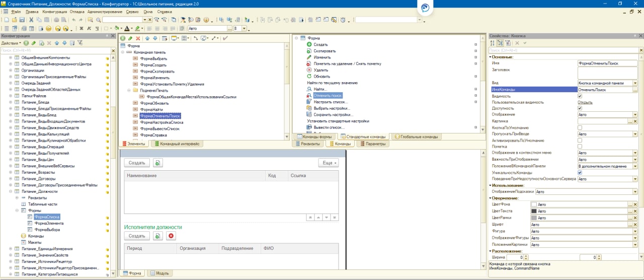Click the Еще button in form preview
The height and width of the screenshot is (280, 644).
329,163
